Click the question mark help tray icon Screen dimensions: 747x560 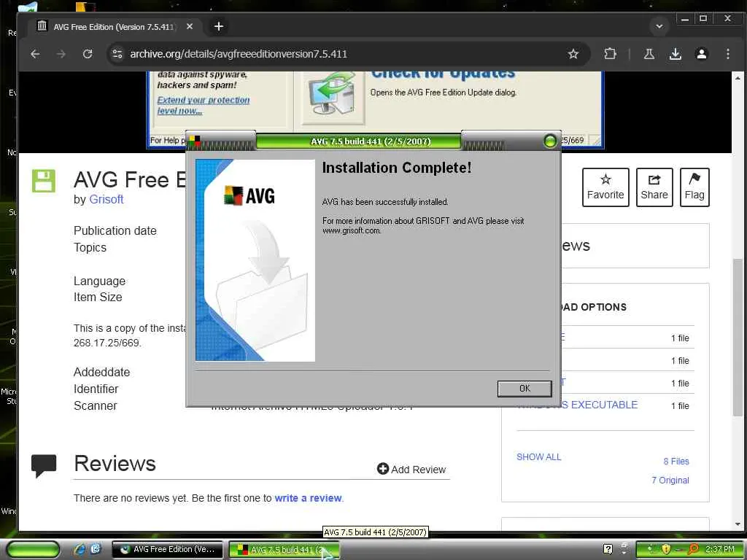pos(608,549)
